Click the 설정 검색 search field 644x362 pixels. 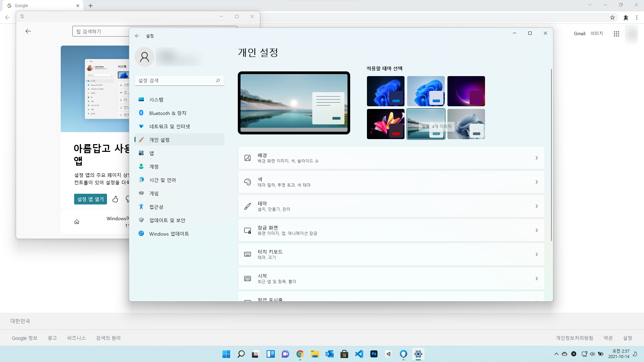174,80
